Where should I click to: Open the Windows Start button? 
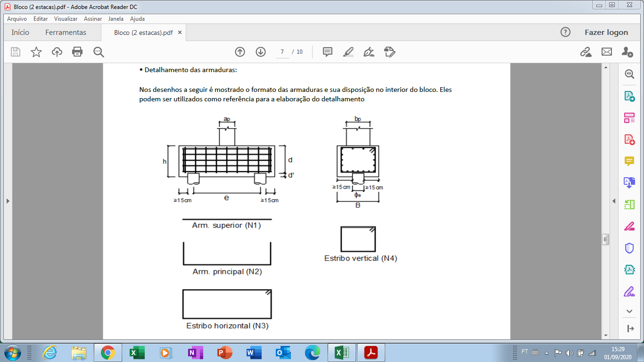(12, 352)
